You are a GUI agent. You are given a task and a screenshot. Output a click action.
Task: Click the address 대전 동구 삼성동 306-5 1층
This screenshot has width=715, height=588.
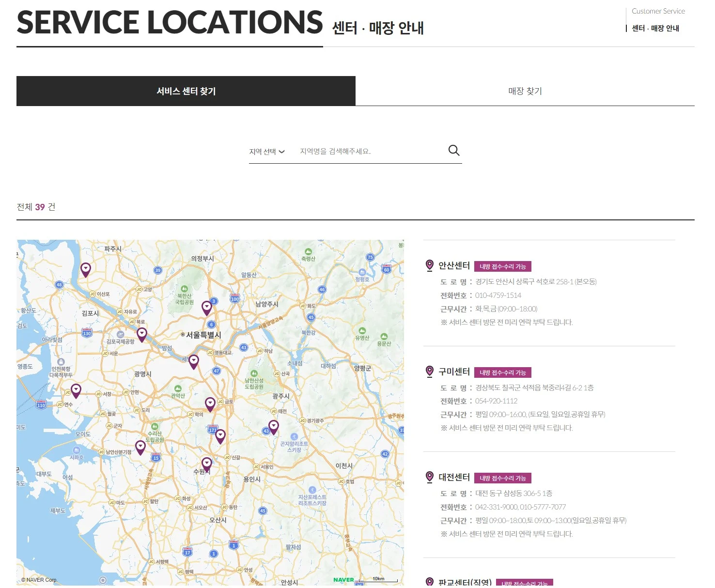tap(513, 494)
